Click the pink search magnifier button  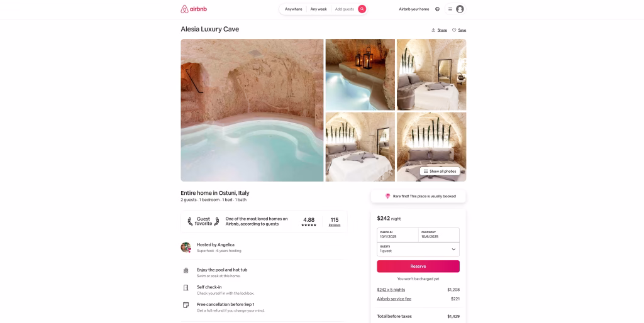362,9
